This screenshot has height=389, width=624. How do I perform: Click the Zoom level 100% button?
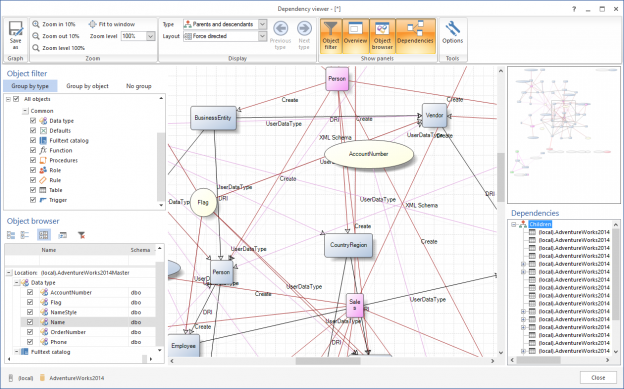click(58, 48)
